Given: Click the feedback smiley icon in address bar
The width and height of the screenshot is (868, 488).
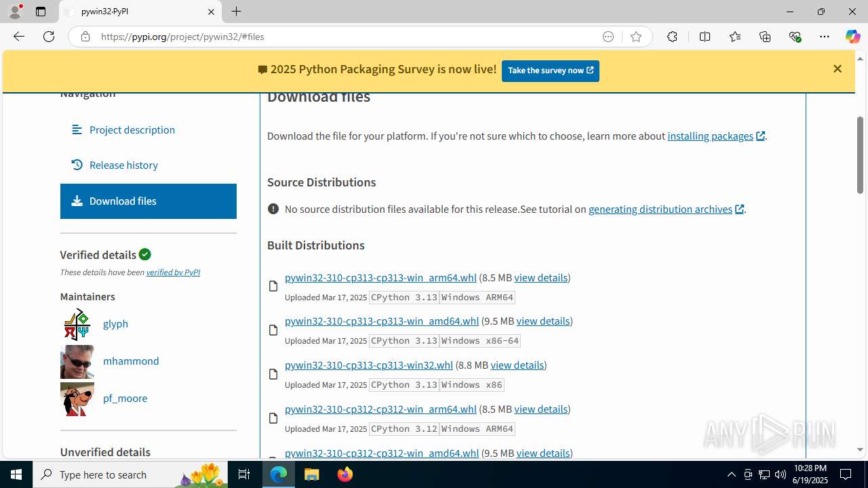Looking at the screenshot, I should pyautogui.click(x=608, y=37).
